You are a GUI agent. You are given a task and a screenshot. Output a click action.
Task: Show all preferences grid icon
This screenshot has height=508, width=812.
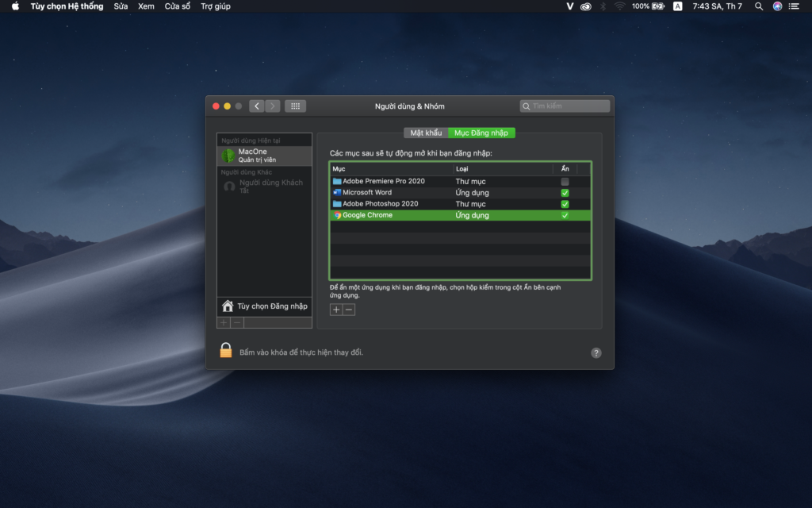295,106
